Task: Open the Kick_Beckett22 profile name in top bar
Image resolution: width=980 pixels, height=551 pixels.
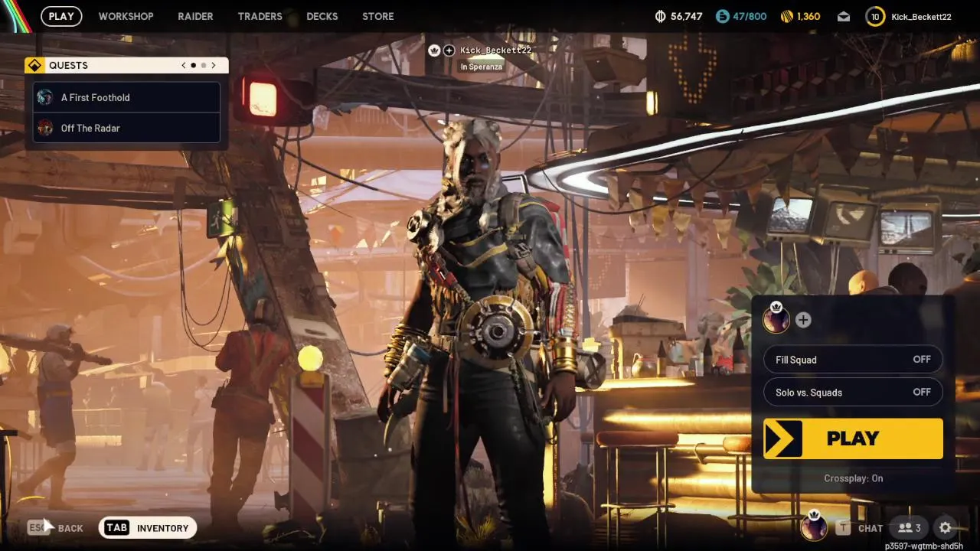Action: [921, 16]
